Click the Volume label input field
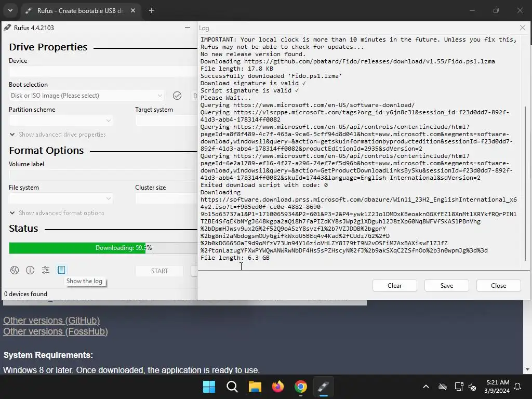The image size is (532, 399). [103, 175]
